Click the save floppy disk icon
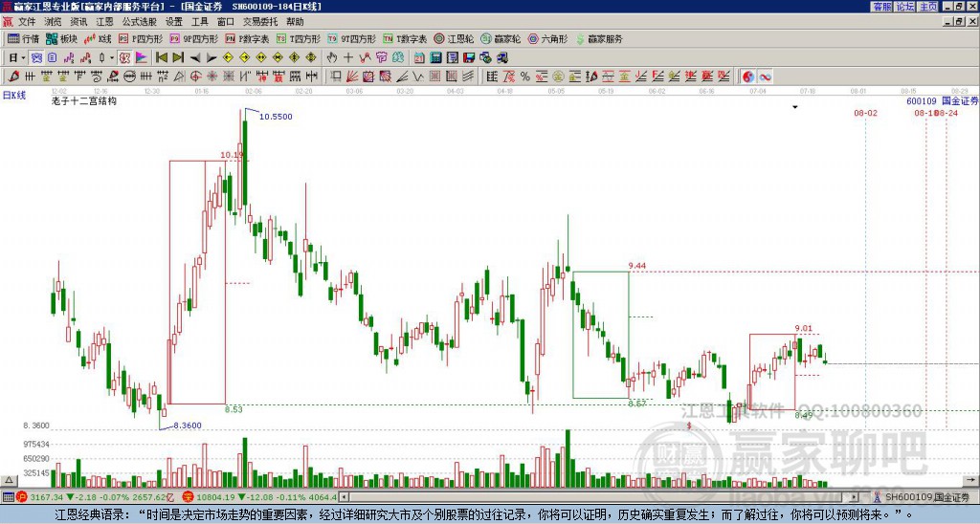The width and height of the screenshot is (980, 524). pyautogui.click(x=469, y=58)
